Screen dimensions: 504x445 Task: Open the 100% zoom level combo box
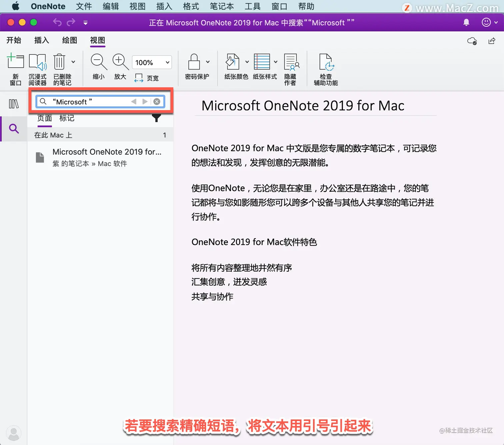[x=152, y=62]
